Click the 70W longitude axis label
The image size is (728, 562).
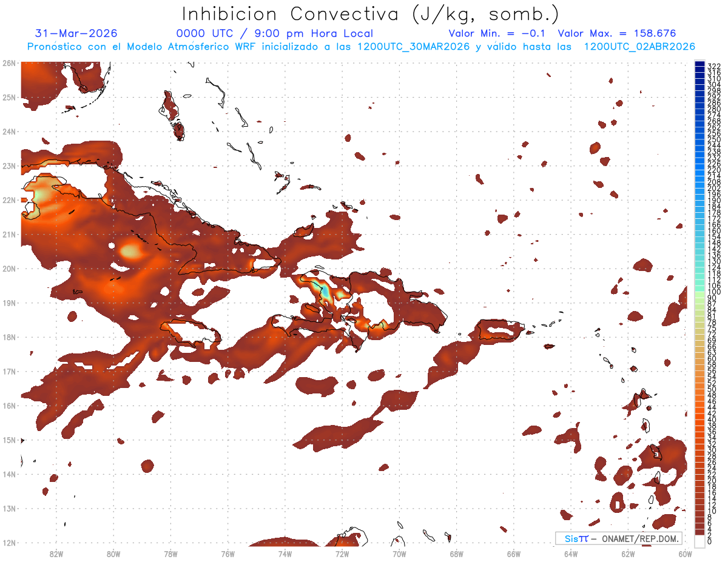tap(399, 553)
